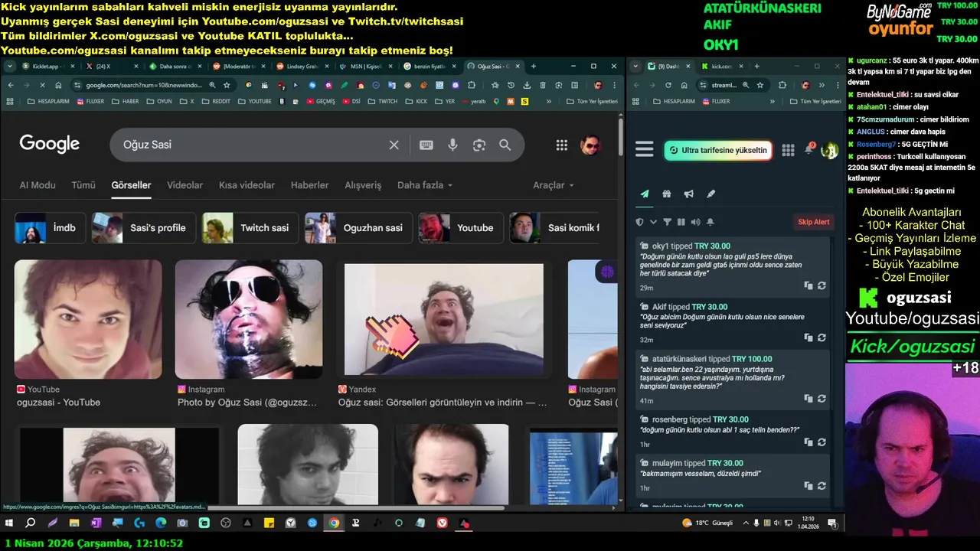Open notifications bell in dashboard header
The height and width of the screenshot is (551, 980).
[808, 150]
